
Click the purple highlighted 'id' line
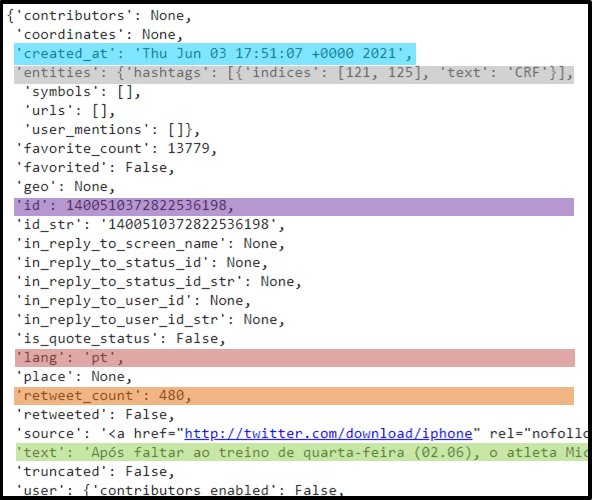click(x=294, y=207)
